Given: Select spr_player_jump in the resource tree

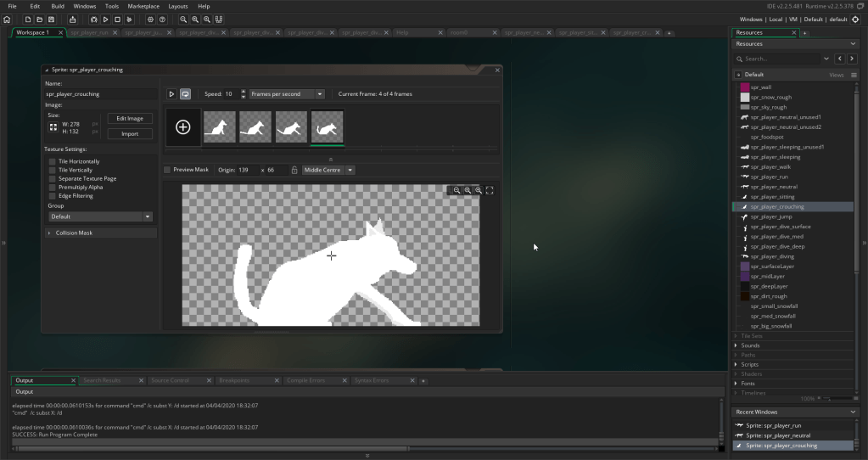Looking at the screenshot, I should click(770, 216).
